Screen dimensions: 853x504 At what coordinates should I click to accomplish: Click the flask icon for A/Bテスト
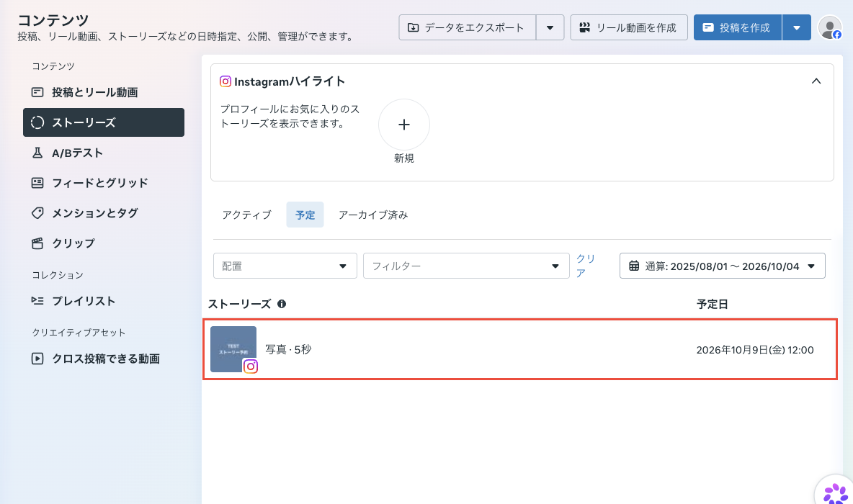point(37,153)
